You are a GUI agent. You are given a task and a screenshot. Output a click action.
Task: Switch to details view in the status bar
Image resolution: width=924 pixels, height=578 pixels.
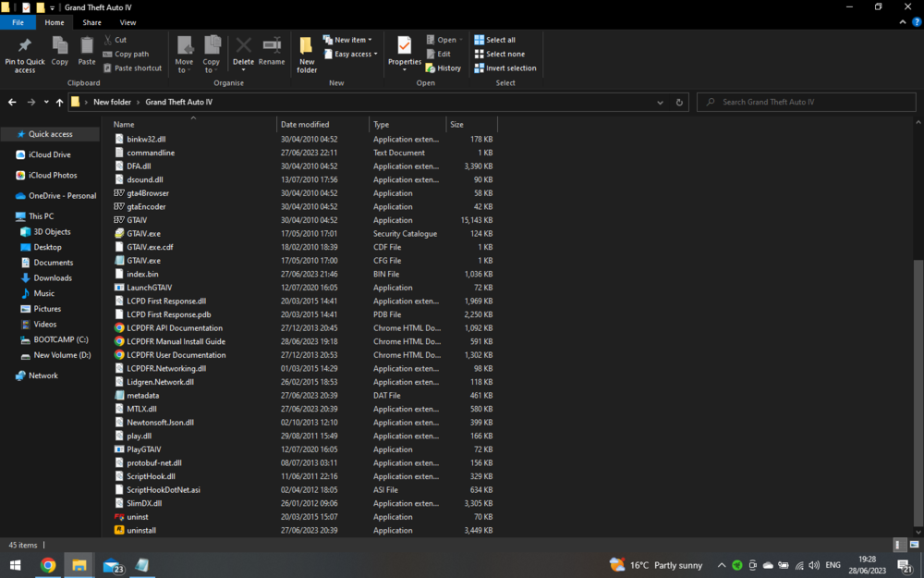click(895, 545)
